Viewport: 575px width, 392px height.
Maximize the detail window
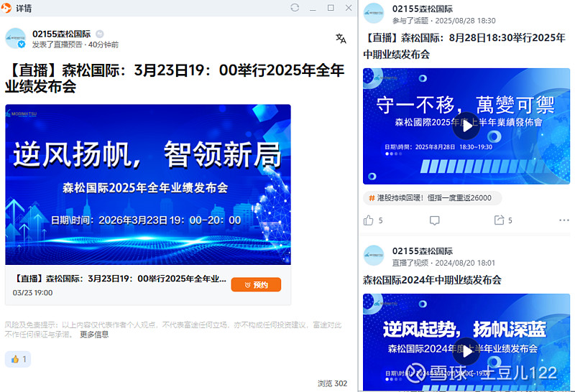(x=331, y=8)
